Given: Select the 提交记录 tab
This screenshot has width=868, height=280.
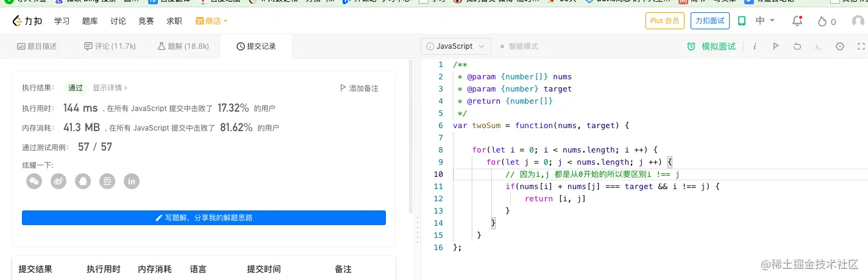Looking at the screenshot, I should [x=256, y=46].
